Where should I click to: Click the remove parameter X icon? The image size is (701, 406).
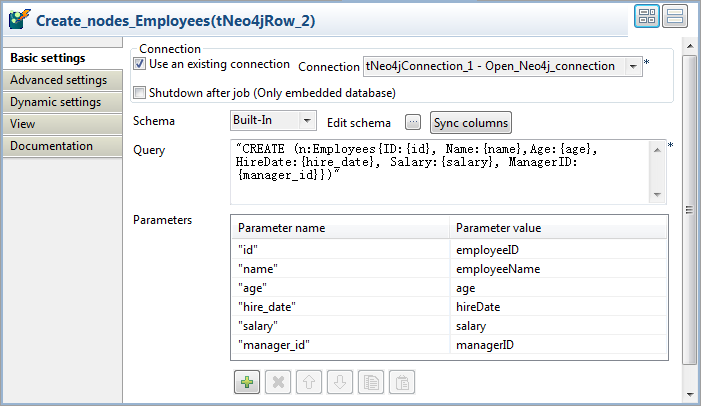pos(278,382)
